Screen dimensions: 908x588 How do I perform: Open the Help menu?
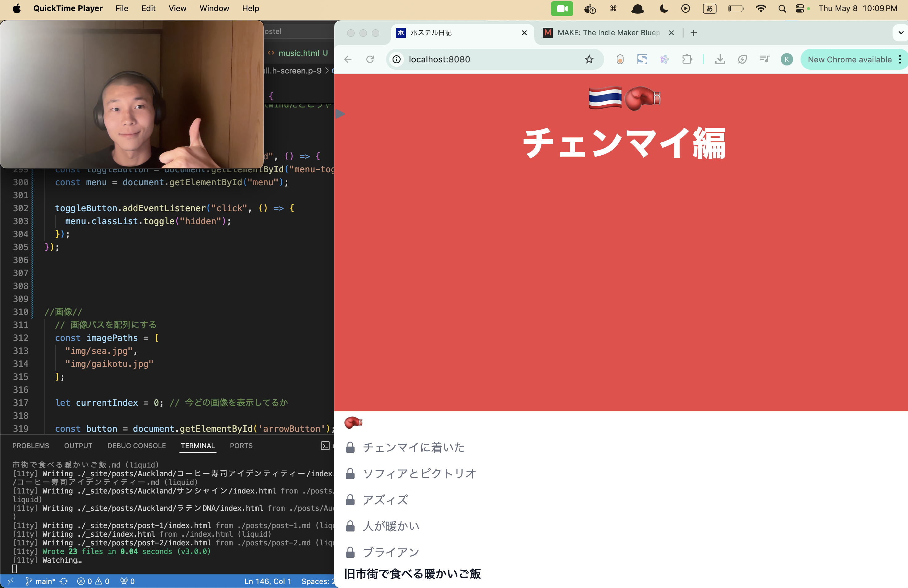point(250,8)
